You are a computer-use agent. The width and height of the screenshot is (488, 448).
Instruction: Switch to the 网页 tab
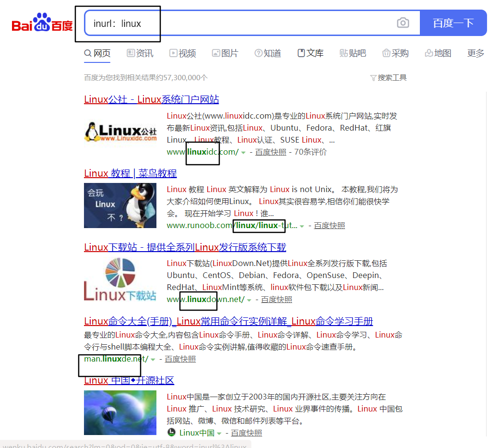point(97,53)
